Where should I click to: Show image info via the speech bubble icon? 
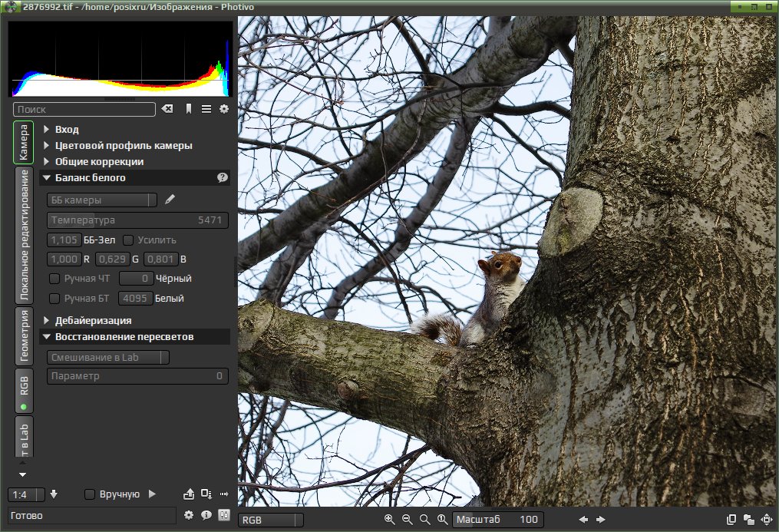[x=206, y=515]
